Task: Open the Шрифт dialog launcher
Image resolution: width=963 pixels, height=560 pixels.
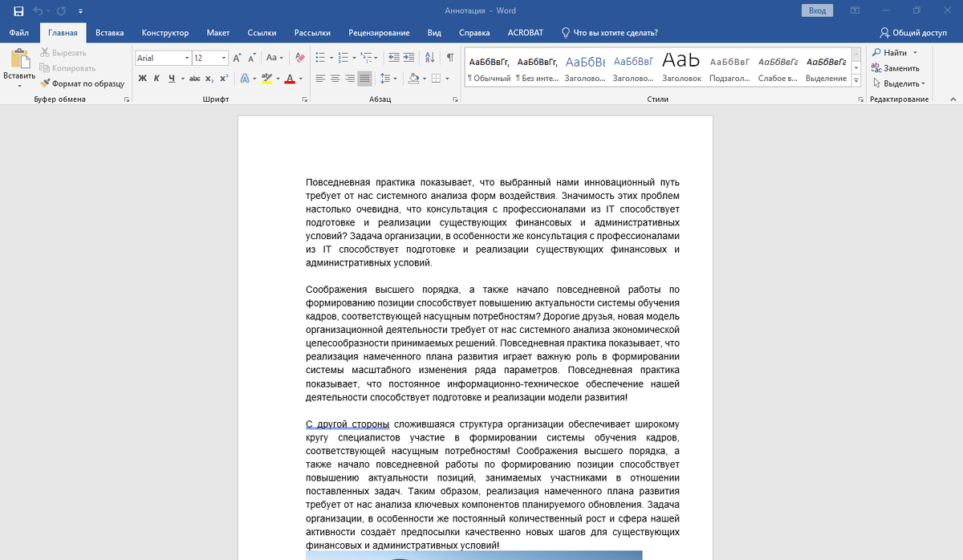Action: (304, 99)
